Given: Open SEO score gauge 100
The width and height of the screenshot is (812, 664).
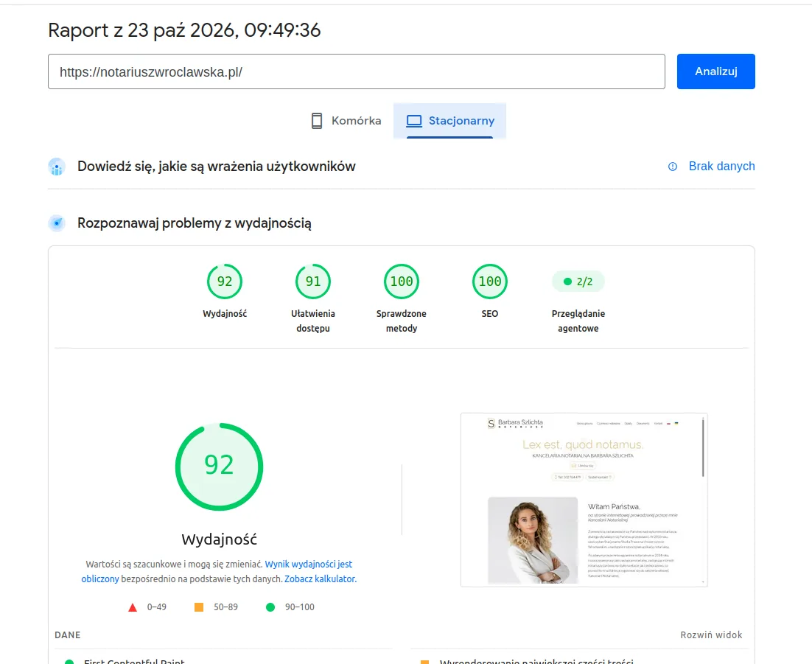Looking at the screenshot, I should [490, 282].
